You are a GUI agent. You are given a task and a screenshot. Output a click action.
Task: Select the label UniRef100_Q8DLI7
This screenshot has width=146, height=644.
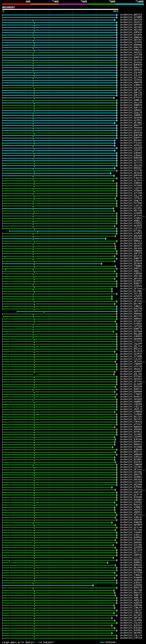131,271
